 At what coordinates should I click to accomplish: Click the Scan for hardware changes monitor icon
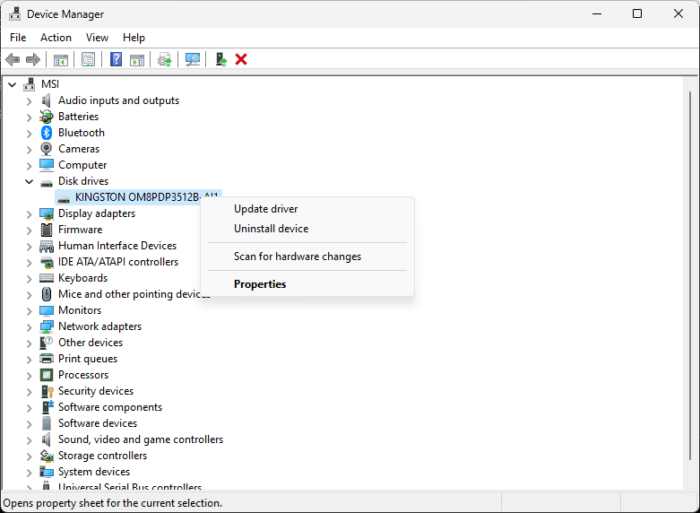point(192,59)
